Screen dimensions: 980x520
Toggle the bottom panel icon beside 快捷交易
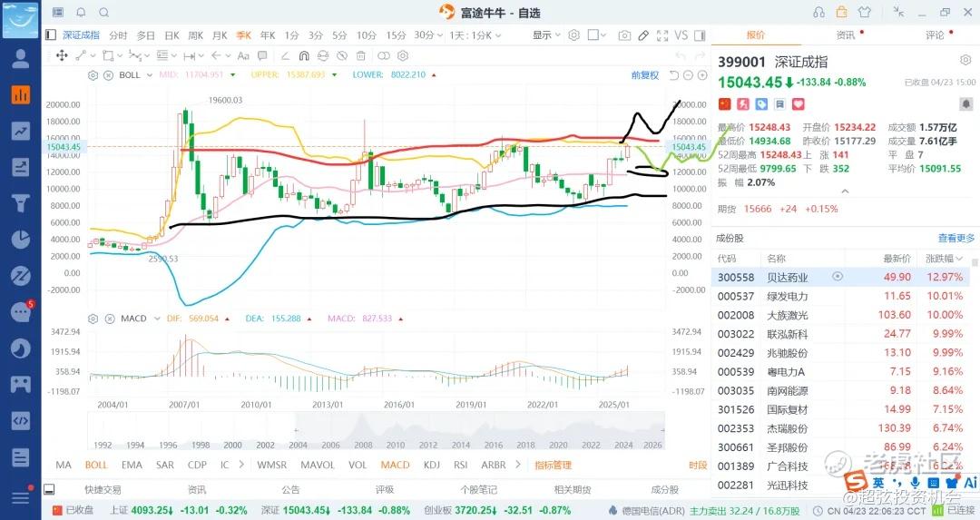[49, 489]
